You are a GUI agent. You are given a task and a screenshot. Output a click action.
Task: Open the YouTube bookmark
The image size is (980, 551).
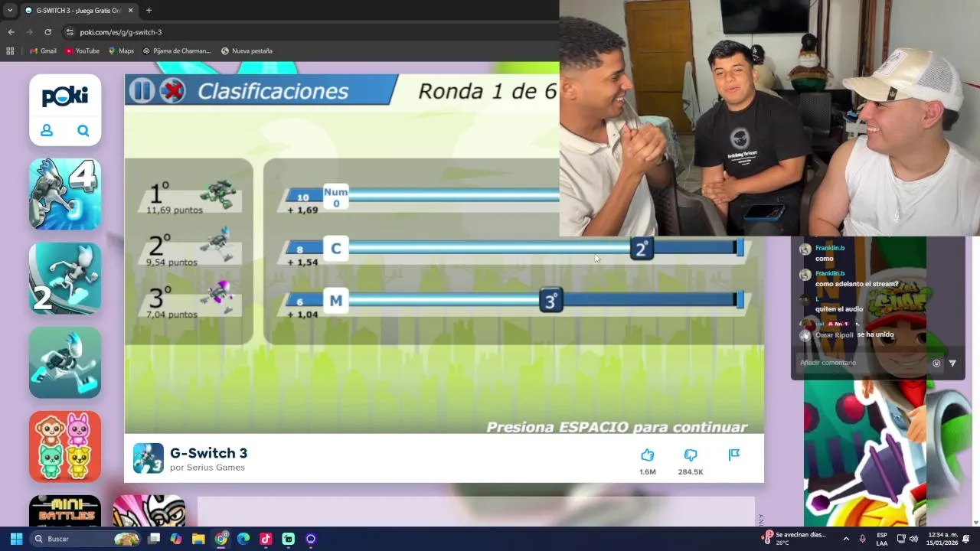pos(82,51)
